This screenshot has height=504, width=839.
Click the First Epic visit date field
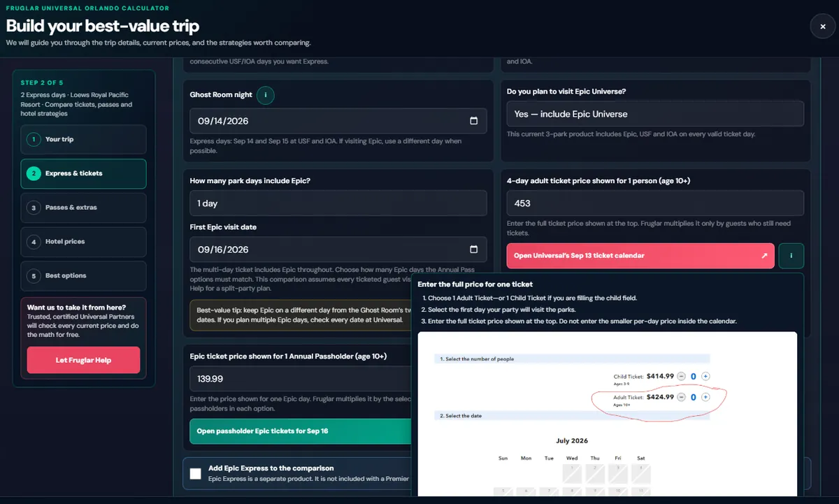pos(338,250)
